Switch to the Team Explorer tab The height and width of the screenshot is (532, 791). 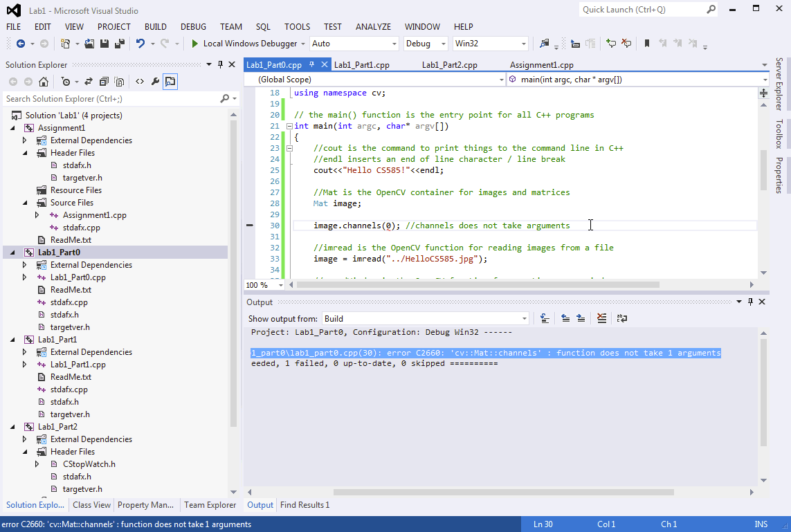coord(210,505)
